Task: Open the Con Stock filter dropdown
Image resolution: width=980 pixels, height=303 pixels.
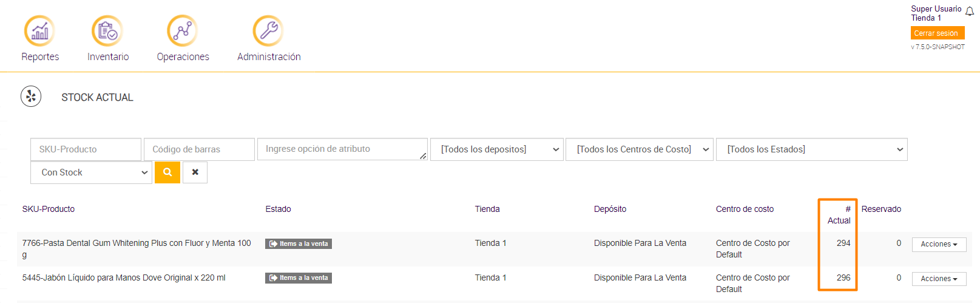Action: point(91,172)
